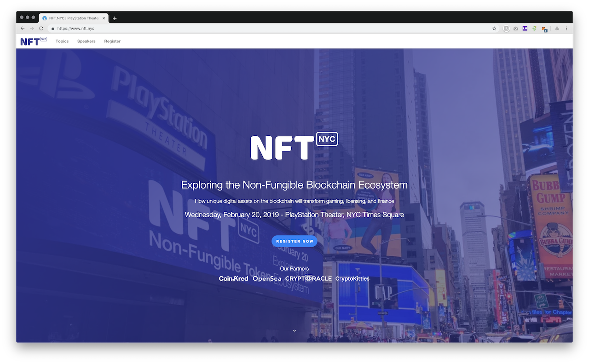Click the Register Now button
Image resolution: width=589 pixels, height=364 pixels.
[x=294, y=241]
